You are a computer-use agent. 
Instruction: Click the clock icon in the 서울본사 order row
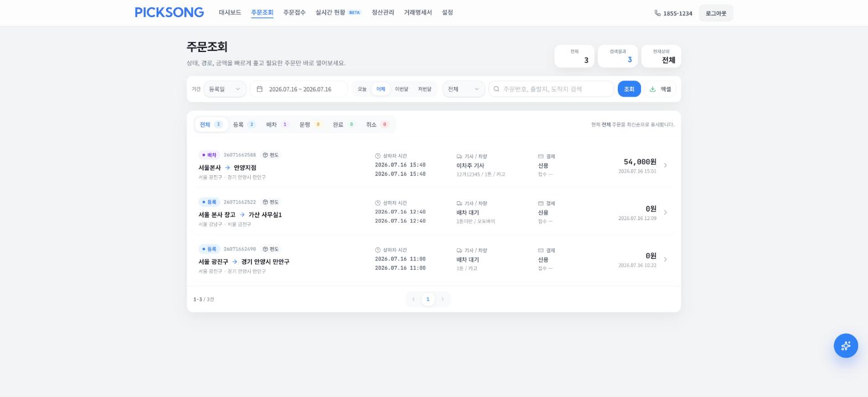coord(378,156)
